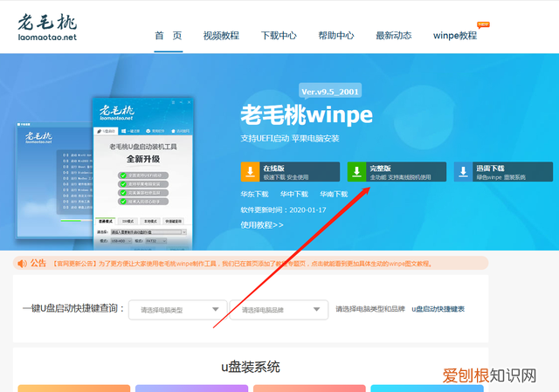
Task: Open the 首页 navigation tab
Action: click(169, 36)
